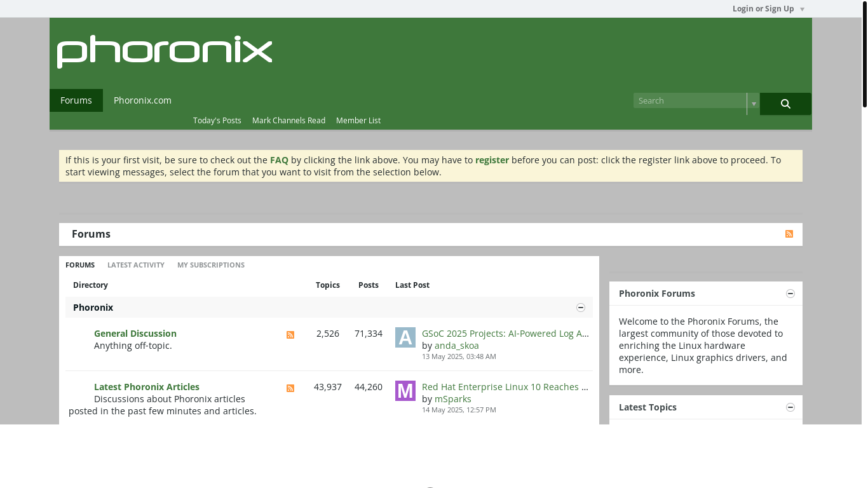
Task: Open the Red Hat Enterprise Linux 10 post
Action: click(505, 387)
